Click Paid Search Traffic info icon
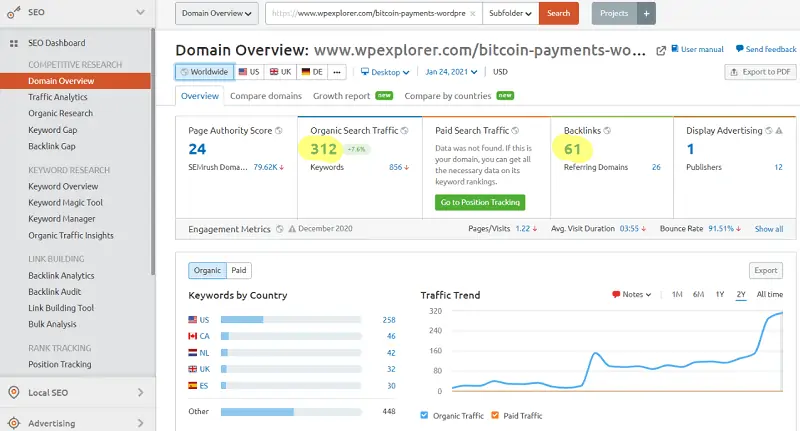 click(x=515, y=131)
